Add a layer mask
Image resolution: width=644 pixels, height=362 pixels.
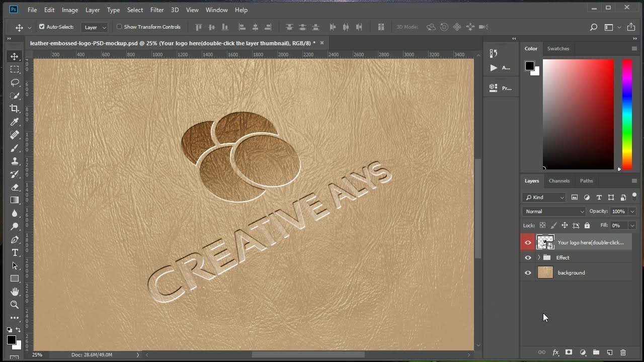[x=569, y=352]
